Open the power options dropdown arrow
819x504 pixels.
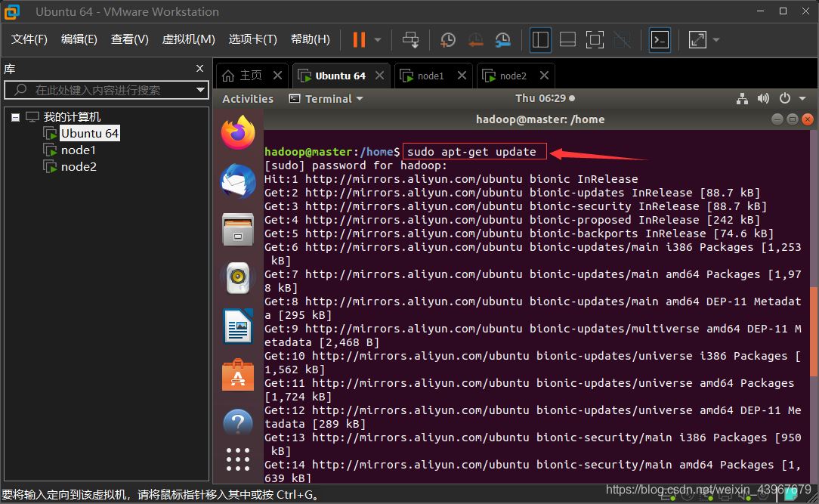click(x=378, y=39)
